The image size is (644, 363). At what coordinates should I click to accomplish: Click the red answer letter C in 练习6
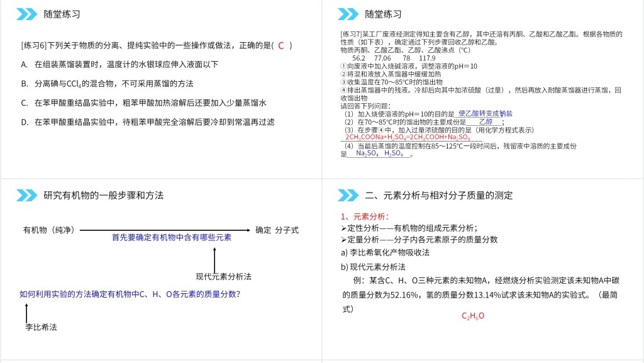281,45
